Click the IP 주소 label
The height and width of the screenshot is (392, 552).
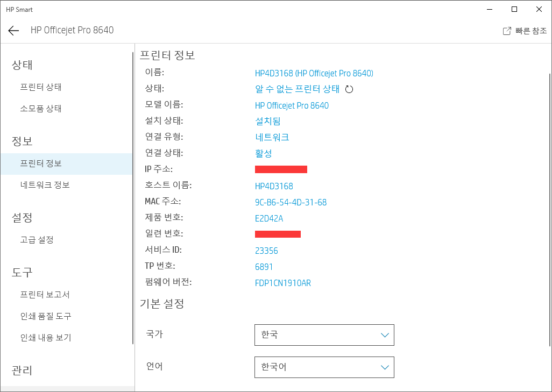[159, 169]
